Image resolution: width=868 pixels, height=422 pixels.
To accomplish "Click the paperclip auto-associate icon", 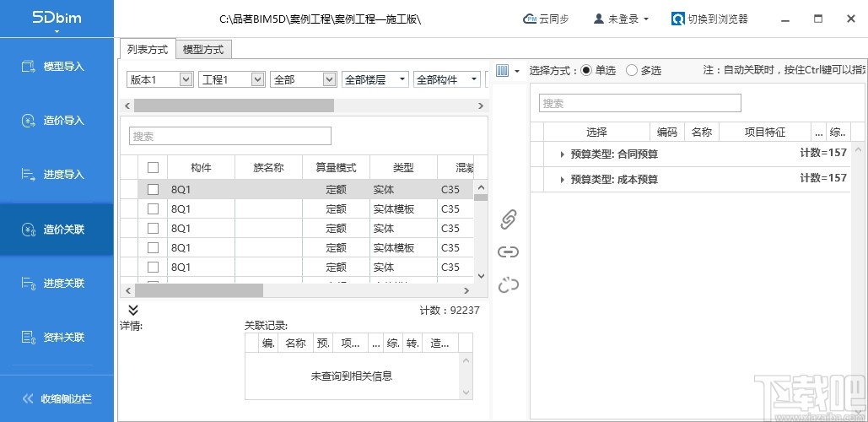I will point(508,219).
